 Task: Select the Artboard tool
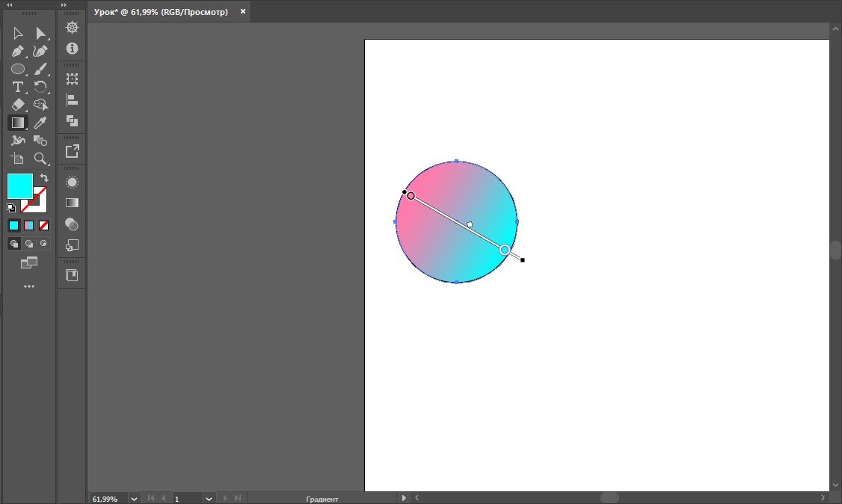[x=18, y=159]
